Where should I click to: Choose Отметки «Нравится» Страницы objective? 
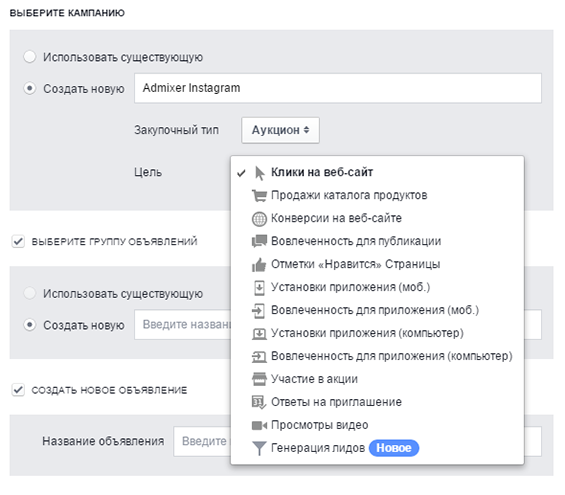click(377, 264)
